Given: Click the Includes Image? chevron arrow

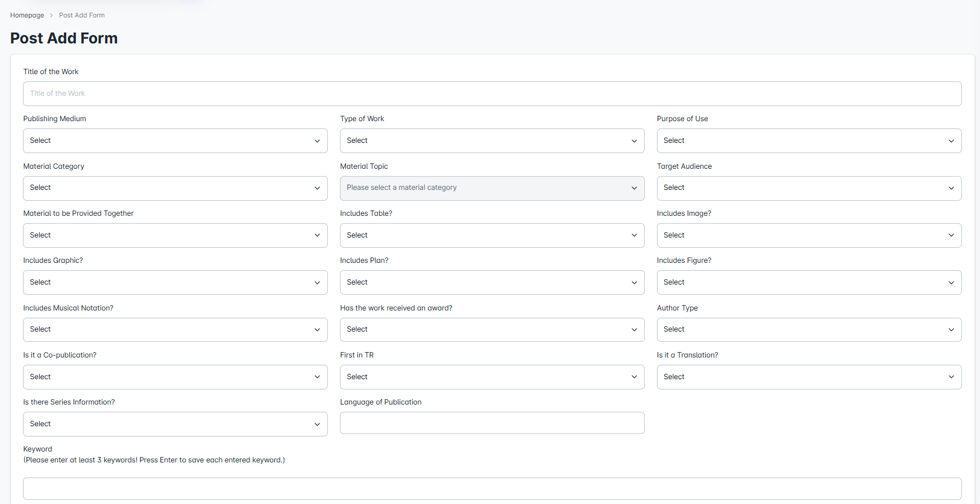Looking at the screenshot, I should [x=951, y=235].
